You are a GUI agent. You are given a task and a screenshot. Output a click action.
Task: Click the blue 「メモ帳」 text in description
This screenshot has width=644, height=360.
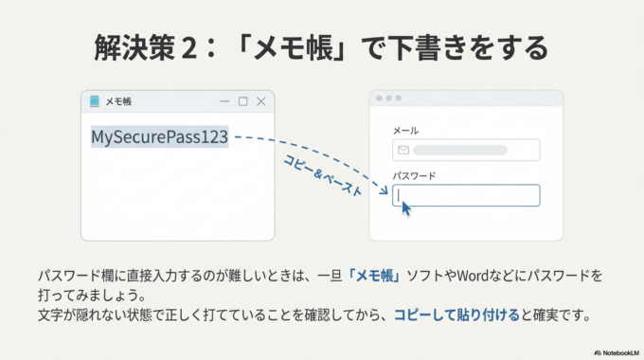[374, 276]
